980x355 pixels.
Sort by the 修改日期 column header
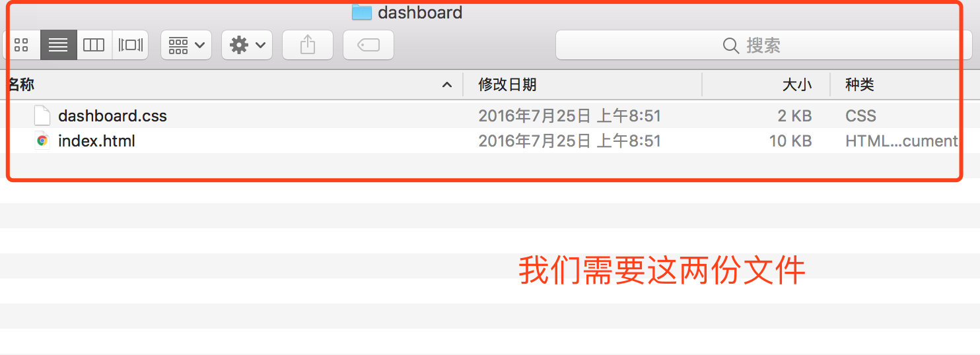tap(507, 84)
